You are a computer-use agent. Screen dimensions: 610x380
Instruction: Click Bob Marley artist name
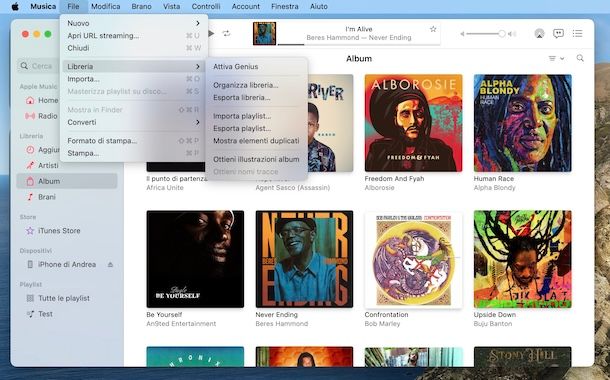pos(382,324)
